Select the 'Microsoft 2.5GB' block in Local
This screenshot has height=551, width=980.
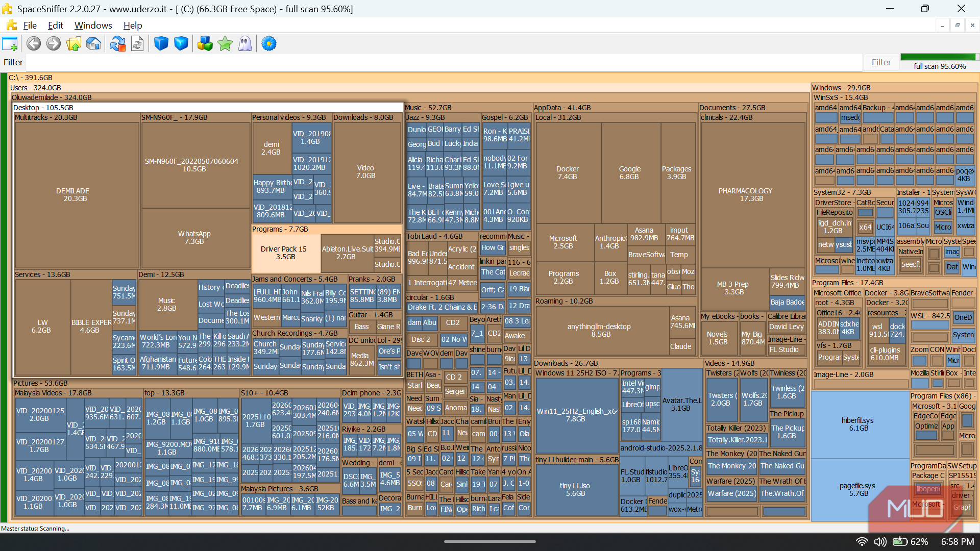click(564, 242)
